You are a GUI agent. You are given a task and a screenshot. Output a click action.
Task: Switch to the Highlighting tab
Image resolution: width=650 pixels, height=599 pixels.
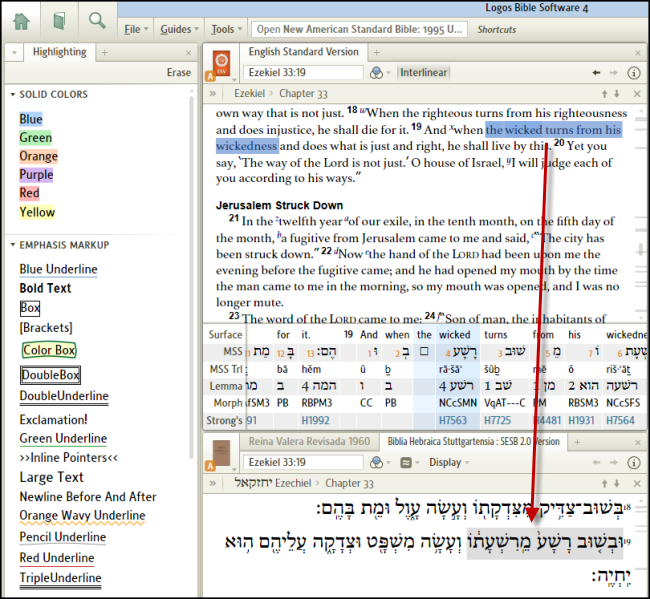click(x=59, y=52)
